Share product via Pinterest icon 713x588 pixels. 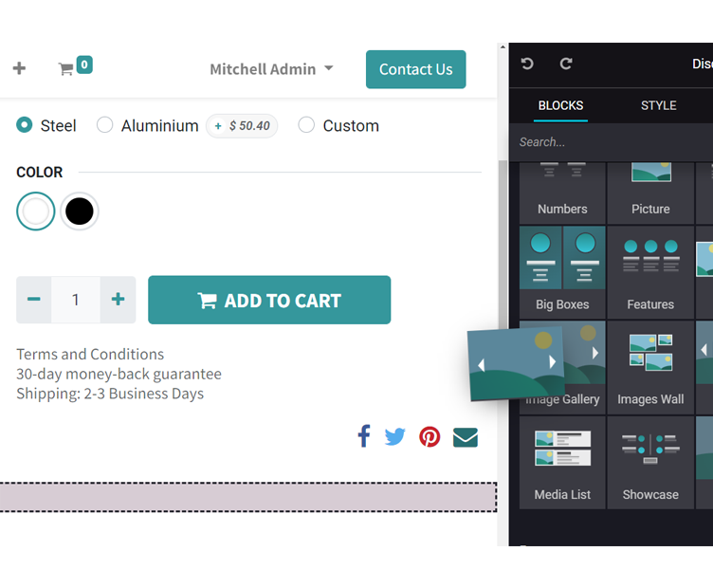430,436
